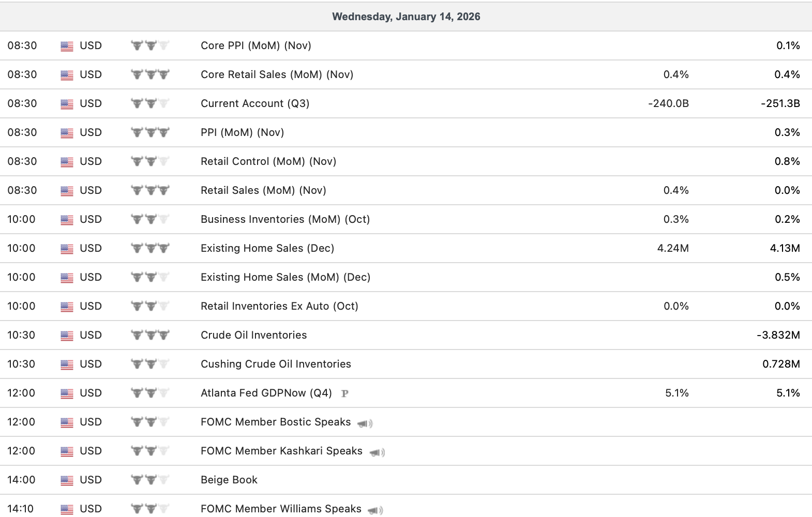The height and width of the screenshot is (517, 812).
Task: Open Core Retail Sales (MoM) (Nov) event
Action: [277, 74]
